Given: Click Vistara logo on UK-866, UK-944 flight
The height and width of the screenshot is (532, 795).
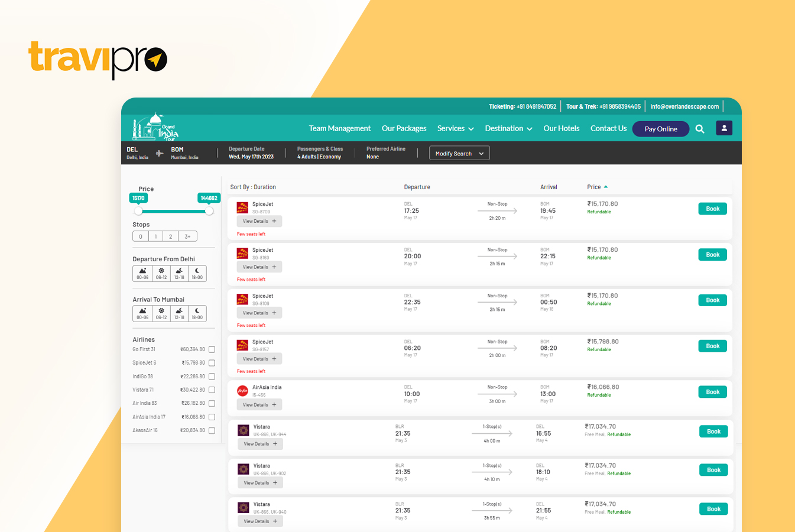Looking at the screenshot, I should [243, 430].
